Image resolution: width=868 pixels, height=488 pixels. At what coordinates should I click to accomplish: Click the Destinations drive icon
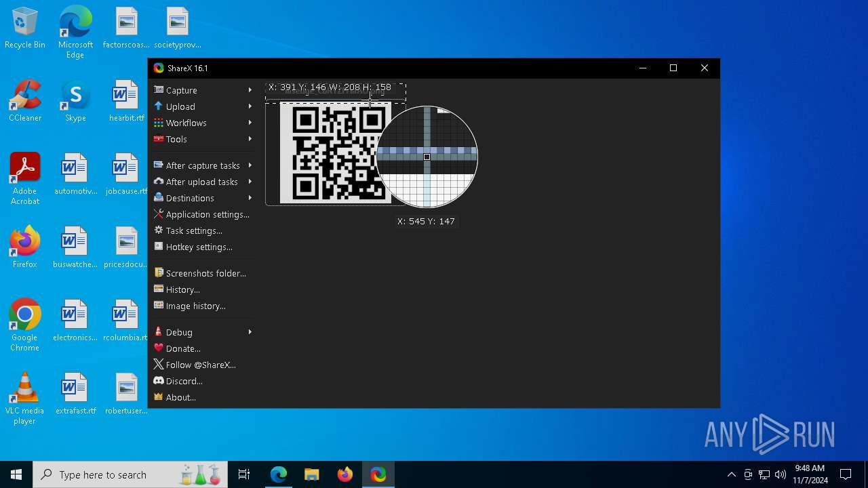(x=159, y=197)
